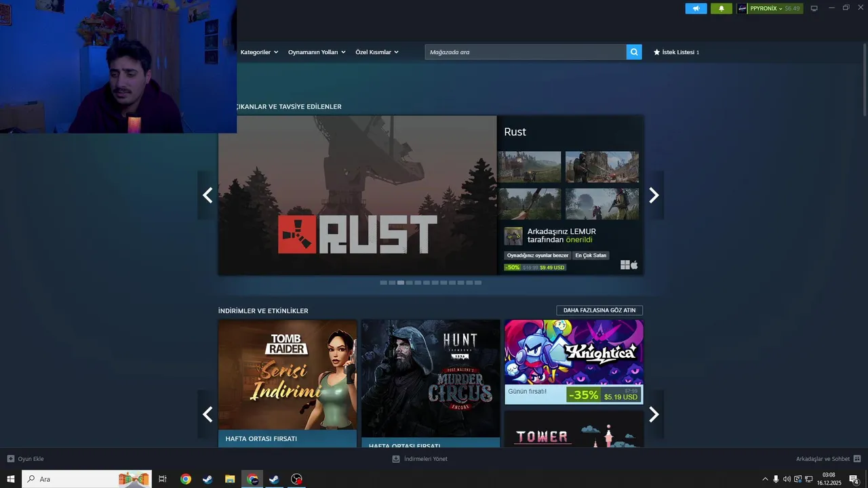Open the Knightica daily deal card
Screen dimensions: 868x488
(x=574, y=362)
